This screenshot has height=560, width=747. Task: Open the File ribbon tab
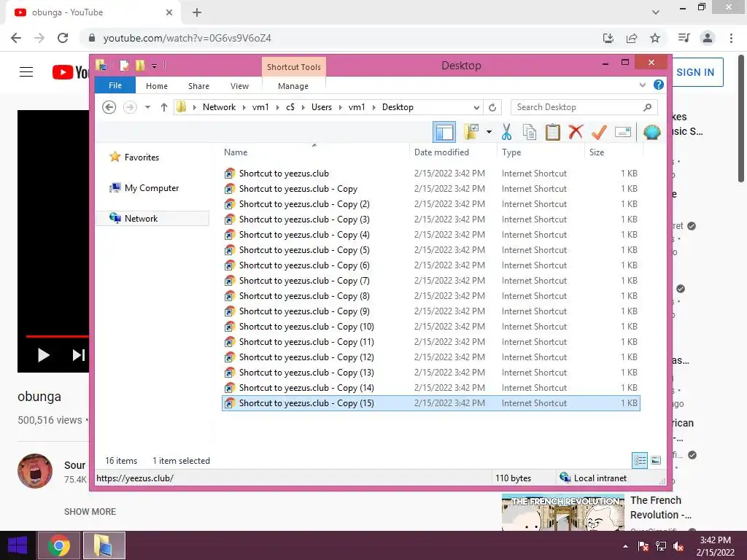[115, 86]
